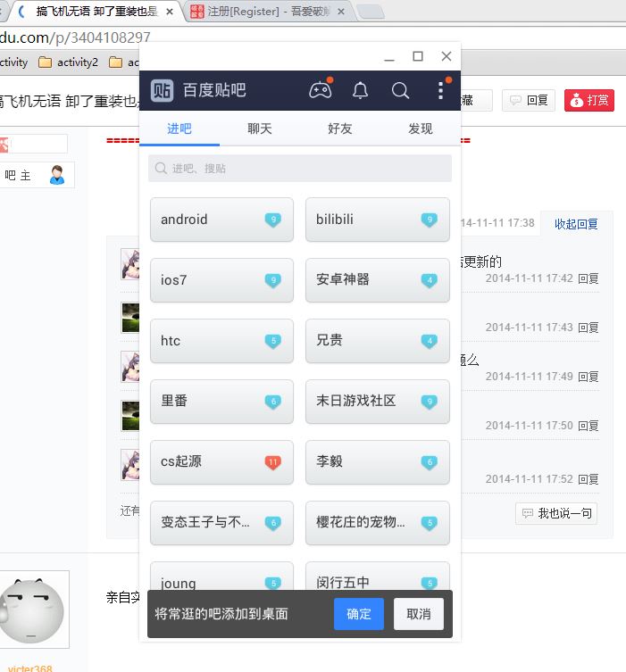Reply to the 17:43 comment

[x=588, y=328]
